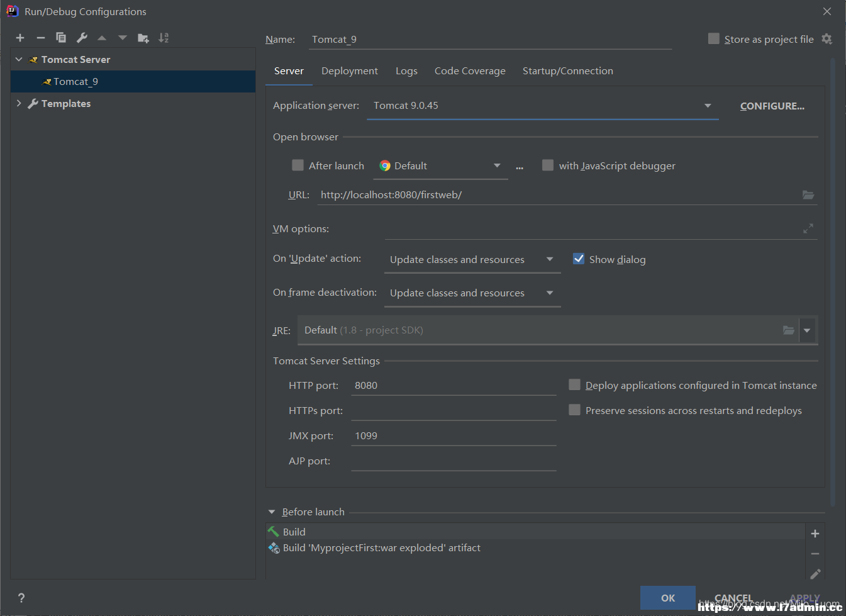Open help question mark
The width and height of the screenshot is (846, 616).
click(21, 598)
